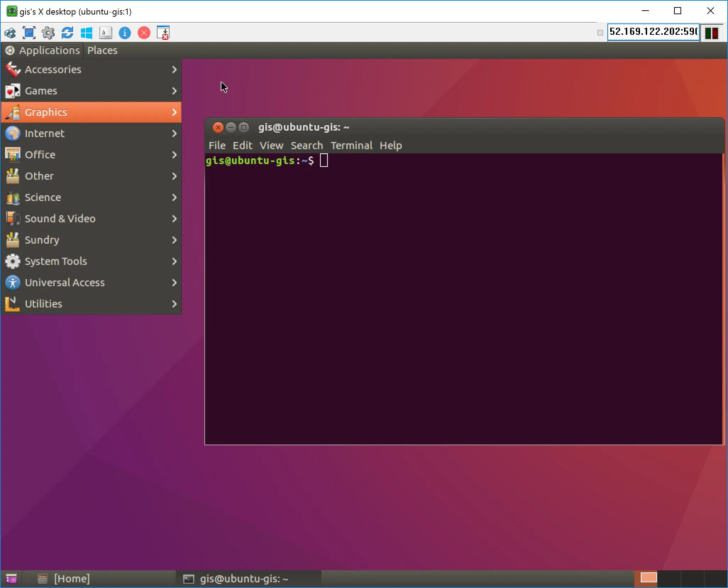Disconnect using the red X toolbar icon

click(x=144, y=33)
